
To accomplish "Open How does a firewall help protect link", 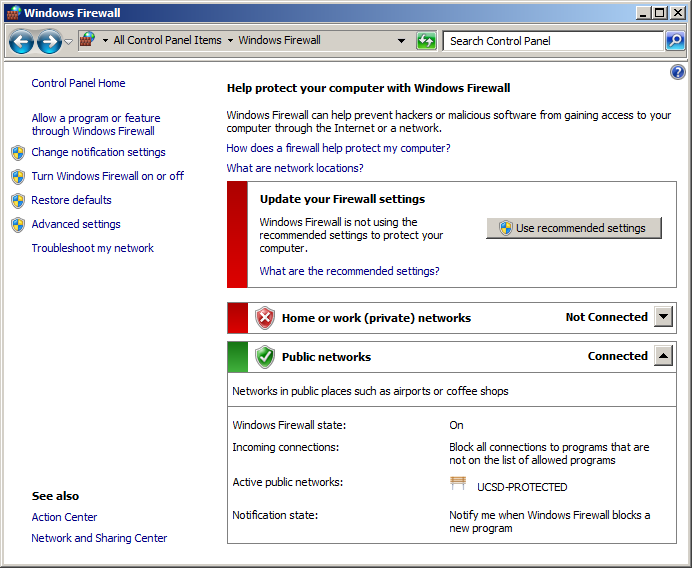I will [338, 148].
